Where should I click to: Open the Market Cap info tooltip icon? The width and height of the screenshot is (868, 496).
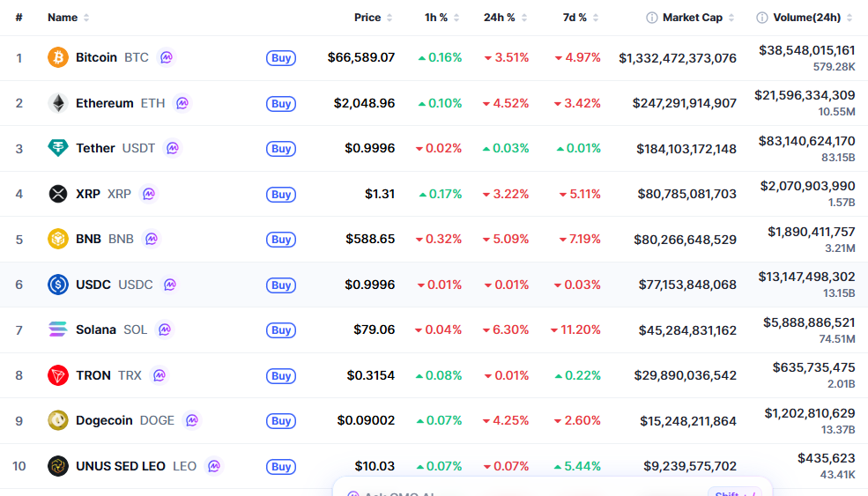(652, 18)
